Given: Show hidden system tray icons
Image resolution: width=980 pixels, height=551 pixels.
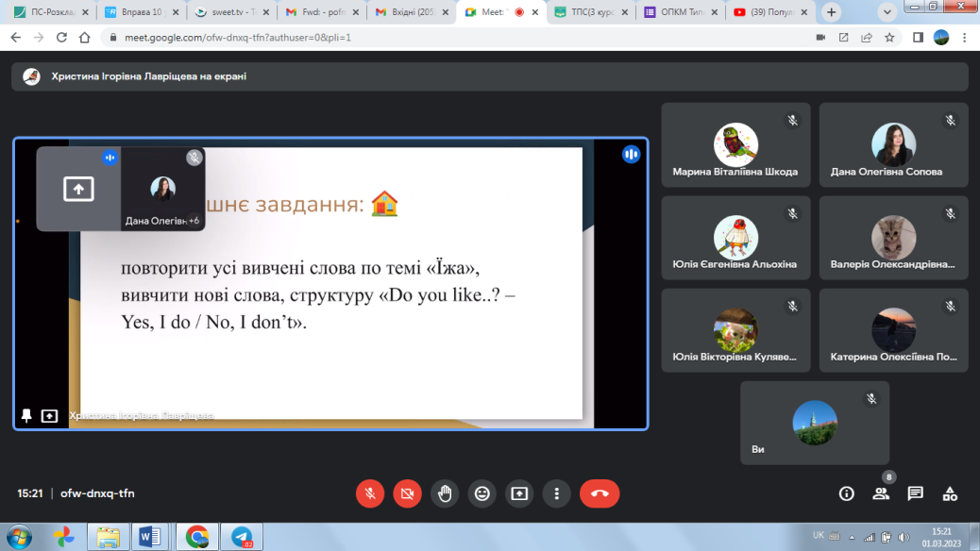Looking at the screenshot, I should pos(852,537).
